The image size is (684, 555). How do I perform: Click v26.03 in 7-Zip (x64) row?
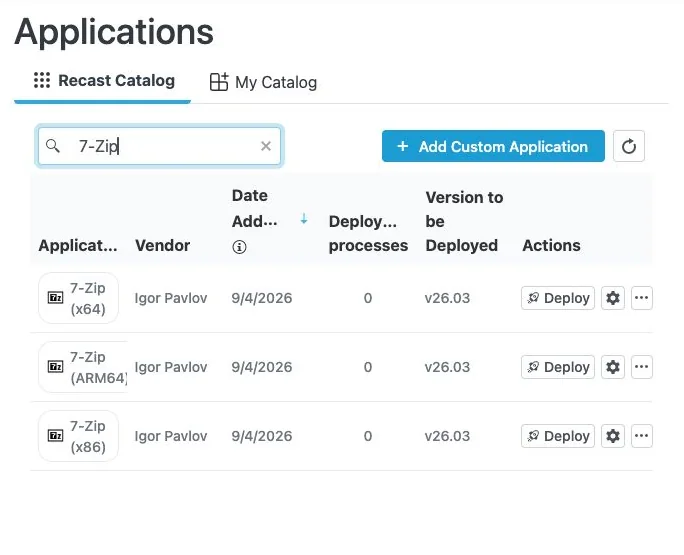pyautogui.click(x=447, y=298)
